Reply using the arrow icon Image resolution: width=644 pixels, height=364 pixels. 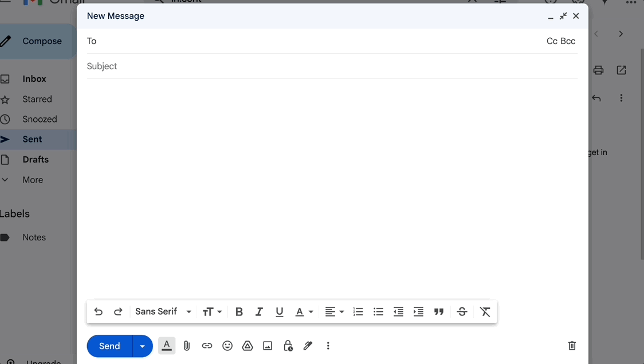[x=596, y=98]
